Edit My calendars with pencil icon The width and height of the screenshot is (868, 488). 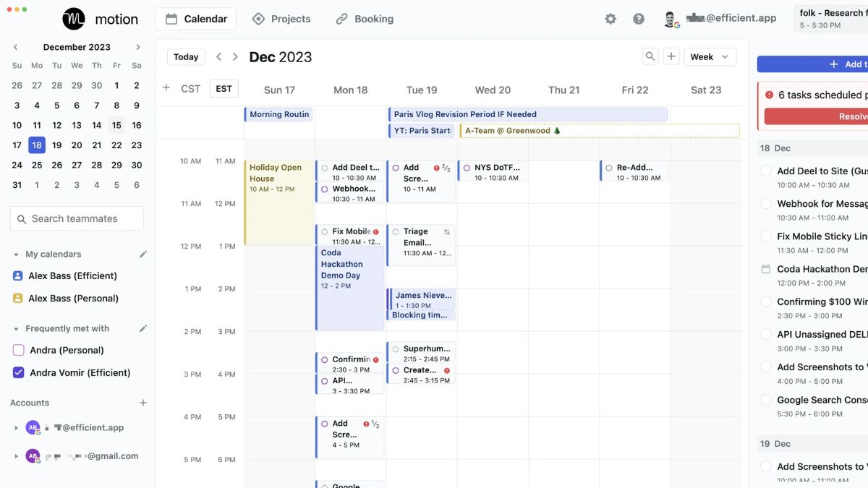pos(143,254)
